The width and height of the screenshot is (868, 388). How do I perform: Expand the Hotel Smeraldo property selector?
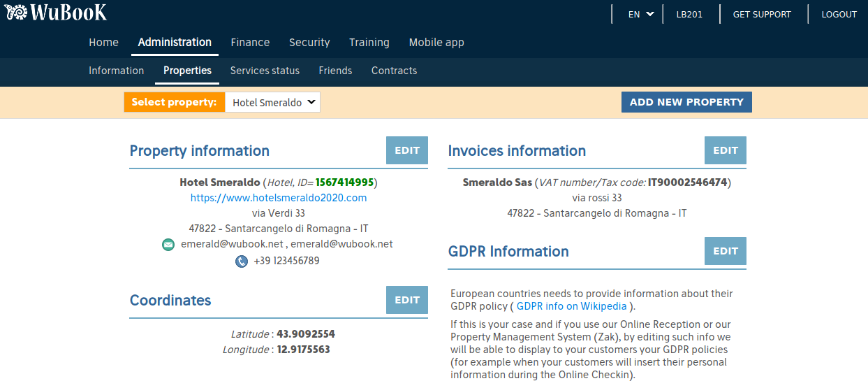click(x=272, y=102)
